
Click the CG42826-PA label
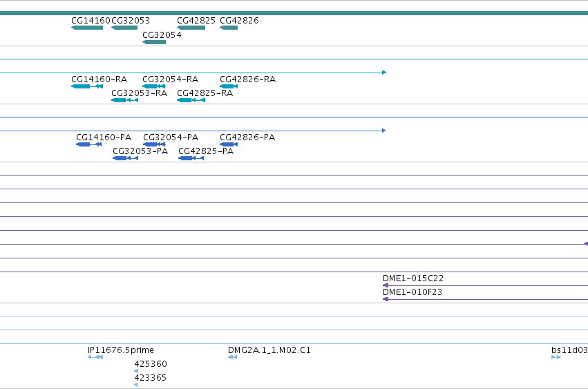(x=247, y=137)
